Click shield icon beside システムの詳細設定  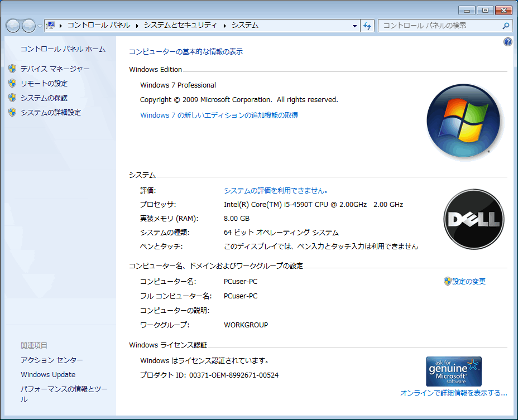coord(12,112)
